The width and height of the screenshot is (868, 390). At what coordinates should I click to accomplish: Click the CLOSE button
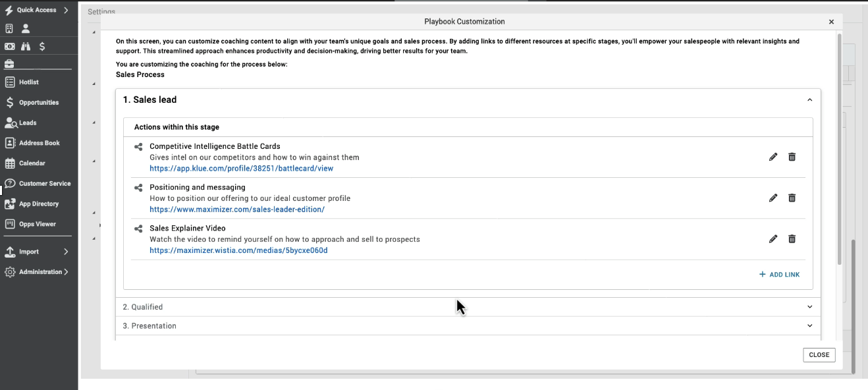(819, 355)
